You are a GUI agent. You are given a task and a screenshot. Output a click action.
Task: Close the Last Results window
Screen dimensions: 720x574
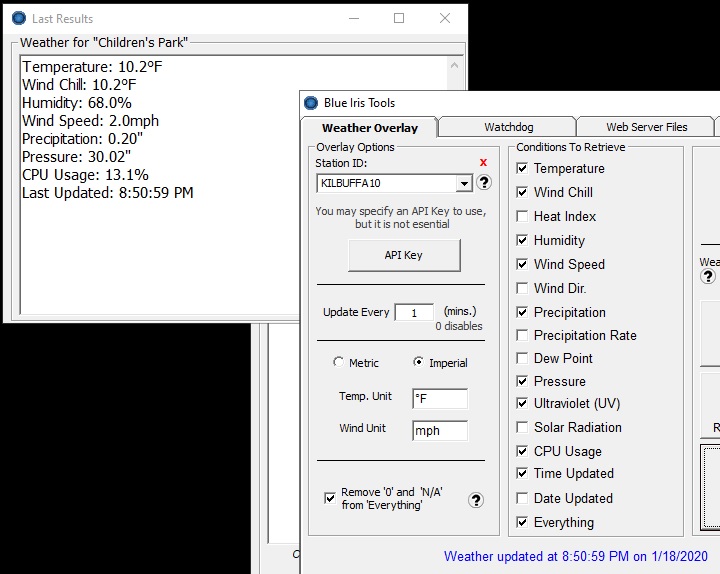(x=444, y=18)
